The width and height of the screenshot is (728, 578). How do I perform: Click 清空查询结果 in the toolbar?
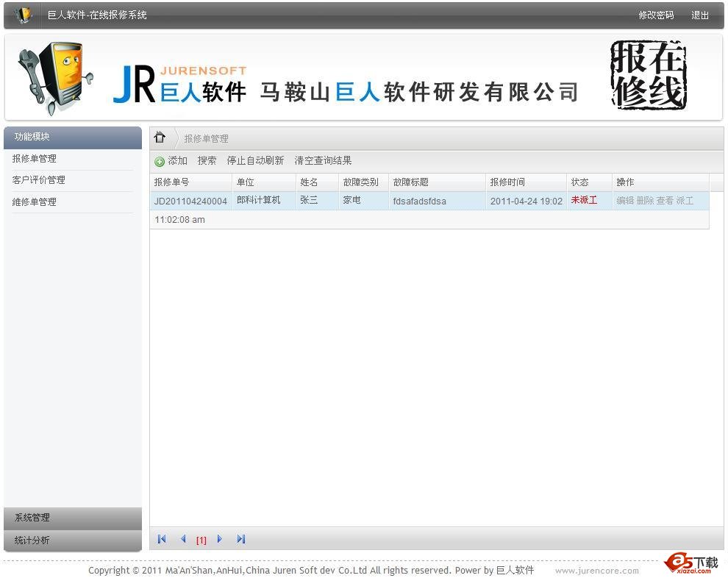[323, 161]
